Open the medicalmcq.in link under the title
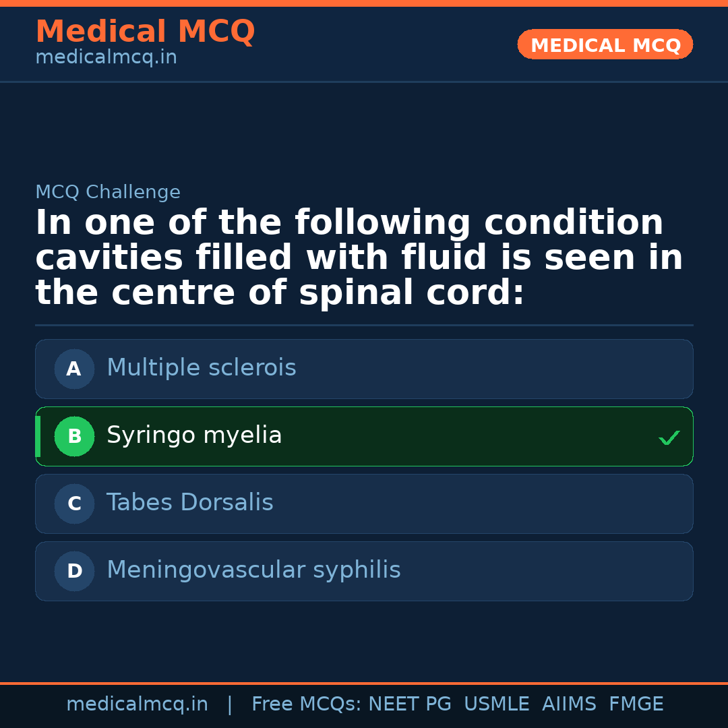The height and width of the screenshot is (728, 728). tap(106, 58)
